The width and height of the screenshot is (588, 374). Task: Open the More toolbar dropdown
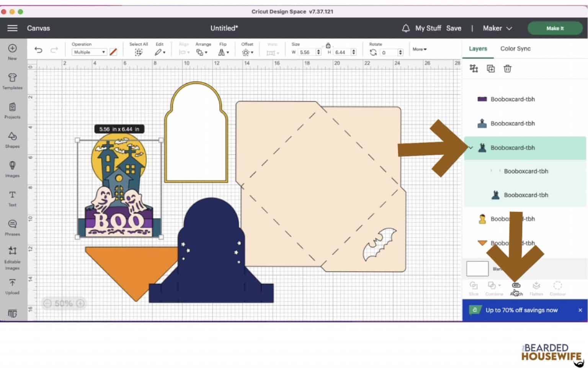(x=419, y=49)
